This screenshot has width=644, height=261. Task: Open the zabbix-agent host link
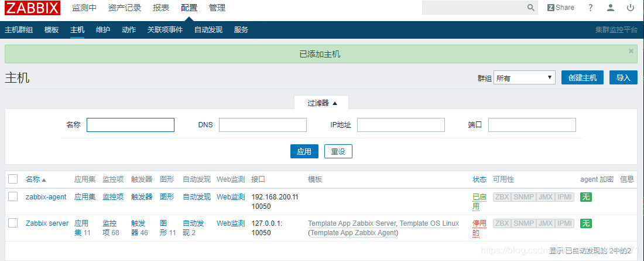(x=46, y=197)
